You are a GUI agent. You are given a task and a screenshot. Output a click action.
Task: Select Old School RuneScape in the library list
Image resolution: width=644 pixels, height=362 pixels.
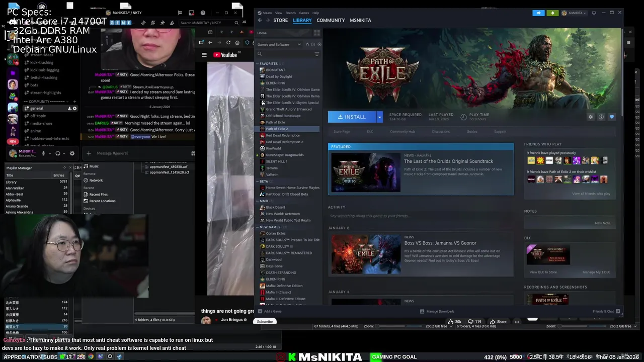pos(283,116)
